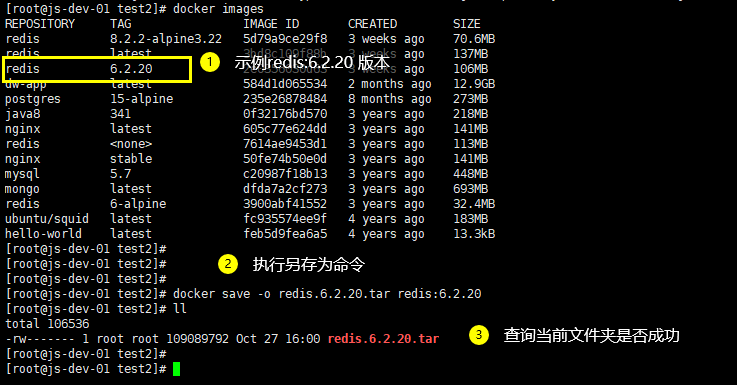
Task: Click image ID 3900abf41552
Action: (x=285, y=204)
